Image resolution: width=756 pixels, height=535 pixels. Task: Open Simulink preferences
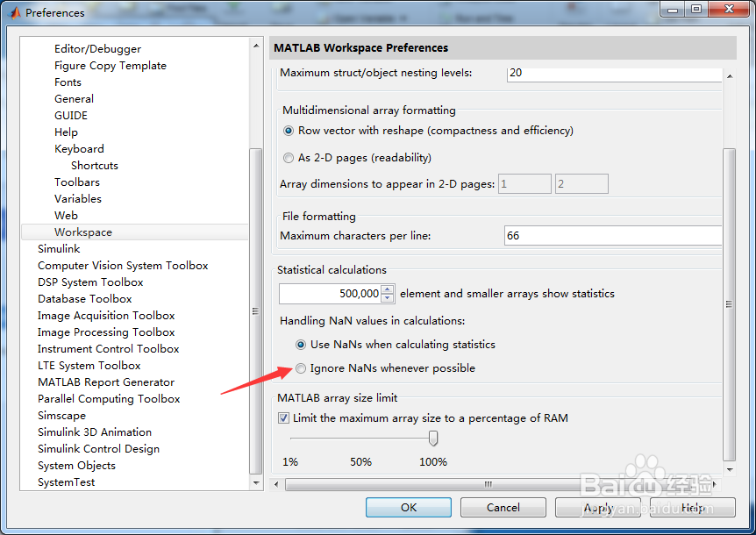[x=59, y=249]
